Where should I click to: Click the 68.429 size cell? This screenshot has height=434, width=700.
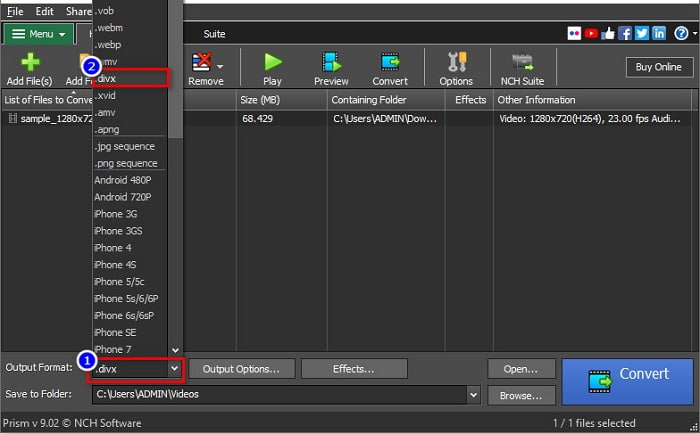click(258, 119)
